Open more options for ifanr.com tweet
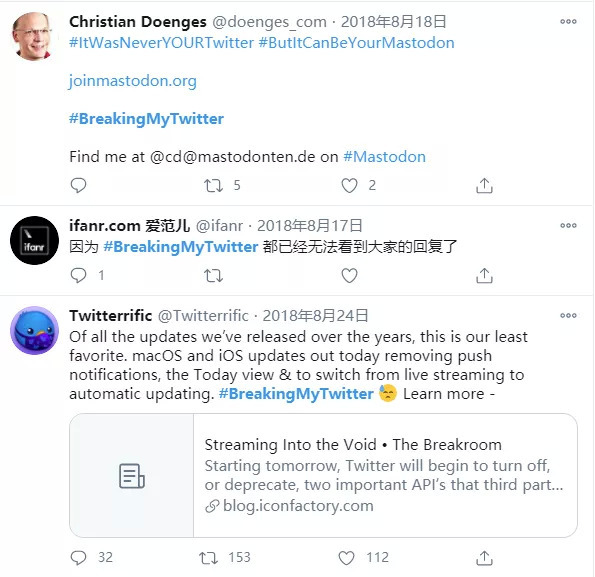This screenshot has height=577, width=595. point(568,225)
